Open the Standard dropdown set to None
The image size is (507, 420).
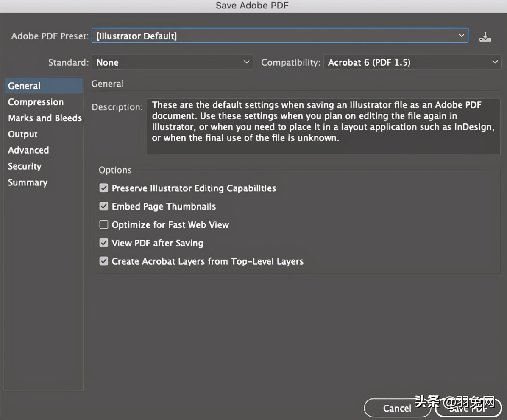[x=172, y=62]
